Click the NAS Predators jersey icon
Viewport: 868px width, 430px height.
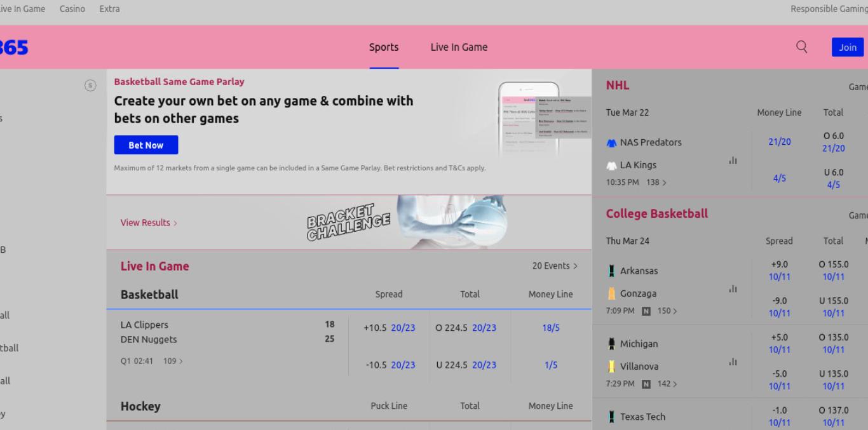click(x=611, y=142)
